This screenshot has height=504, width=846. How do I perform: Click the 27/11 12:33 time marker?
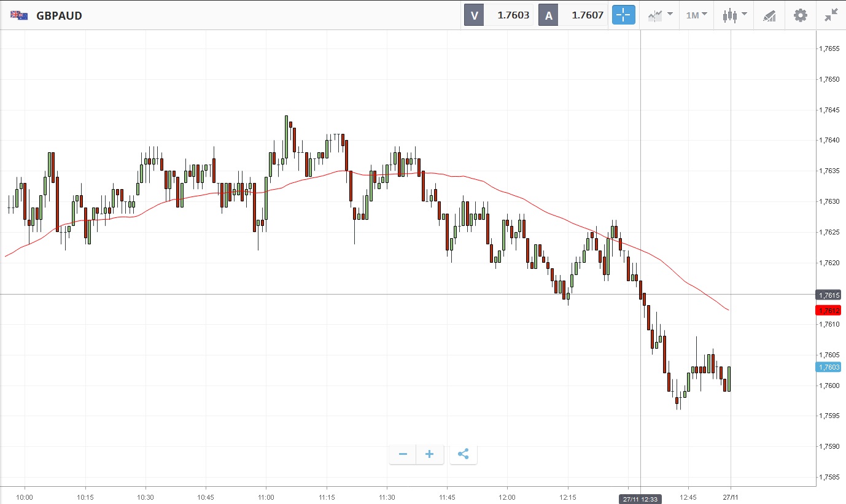click(x=640, y=499)
